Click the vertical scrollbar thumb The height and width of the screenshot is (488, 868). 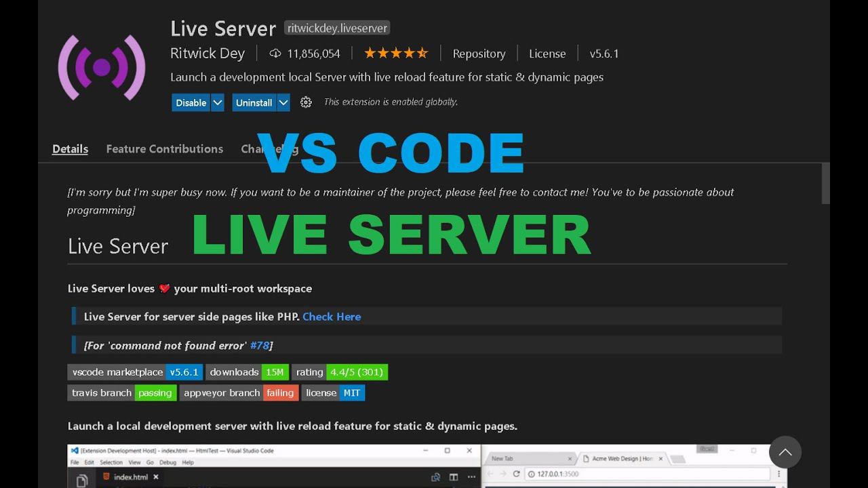(x=825, y=183)
